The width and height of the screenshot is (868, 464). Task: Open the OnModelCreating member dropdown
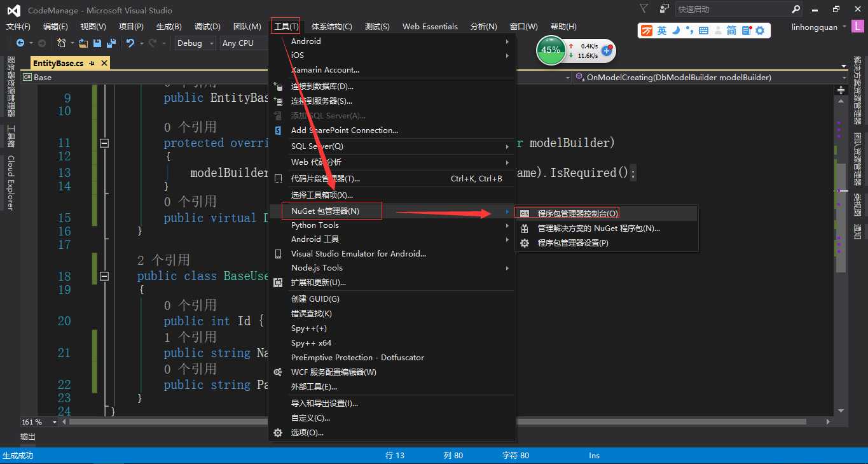(x=710, y=77)
